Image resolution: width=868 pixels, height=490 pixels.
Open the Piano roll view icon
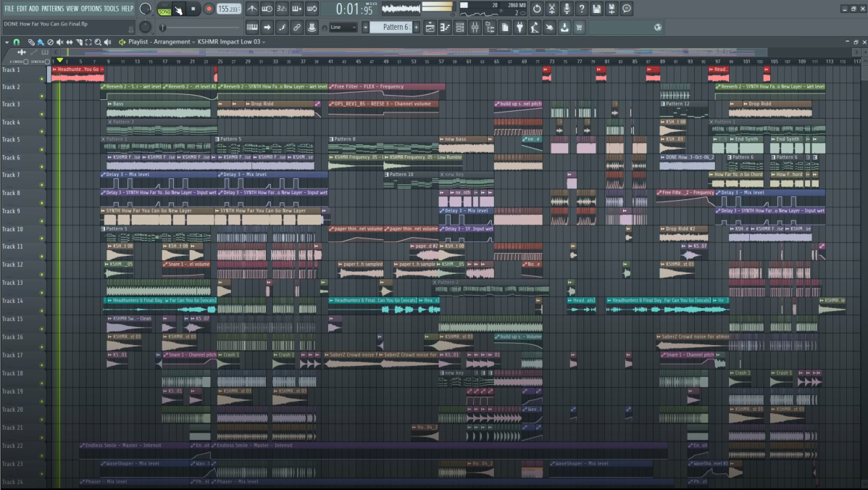(x=445, y=28)
